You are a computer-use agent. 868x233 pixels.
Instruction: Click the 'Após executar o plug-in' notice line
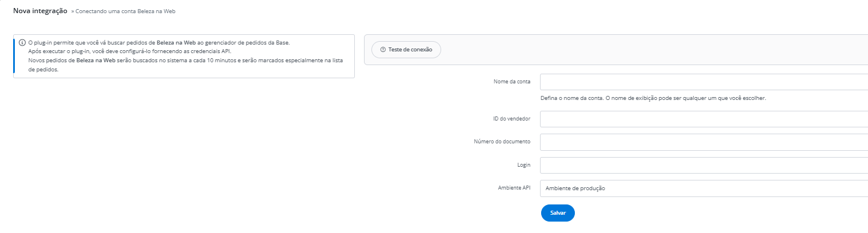[129, 51]
